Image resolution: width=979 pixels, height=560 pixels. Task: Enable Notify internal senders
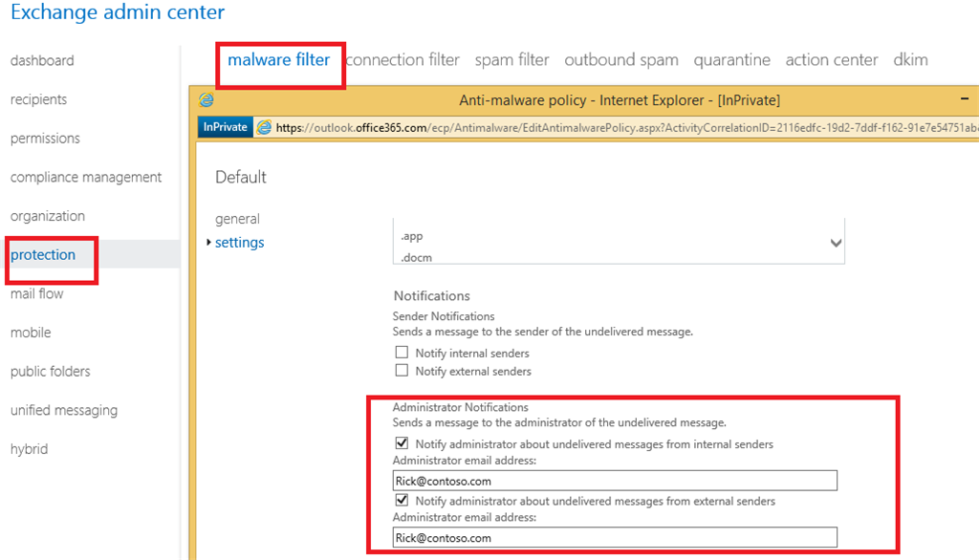tap(402, 353)
